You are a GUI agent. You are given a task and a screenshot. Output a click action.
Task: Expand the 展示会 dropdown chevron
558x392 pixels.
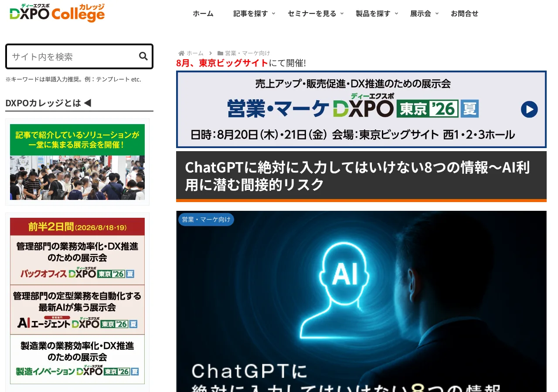[x=437, y=14]
